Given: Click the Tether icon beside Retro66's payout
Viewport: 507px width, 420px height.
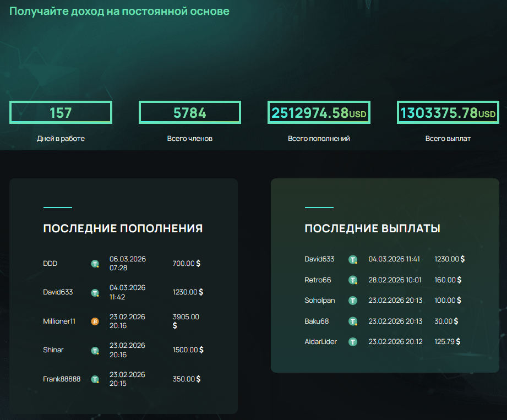Looking at the screenshot, I should [353, 280].
